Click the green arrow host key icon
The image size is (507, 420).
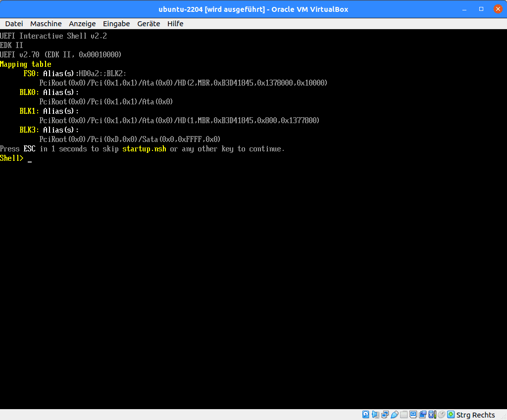[451, 415]
